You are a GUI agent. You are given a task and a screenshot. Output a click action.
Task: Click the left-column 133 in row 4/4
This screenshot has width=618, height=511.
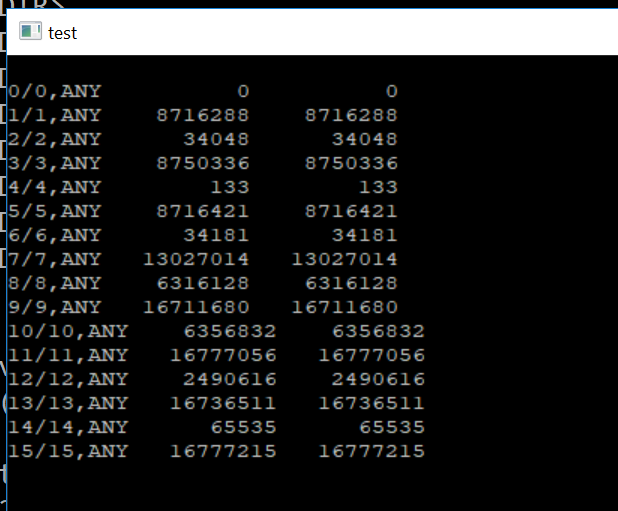[230, 188]
